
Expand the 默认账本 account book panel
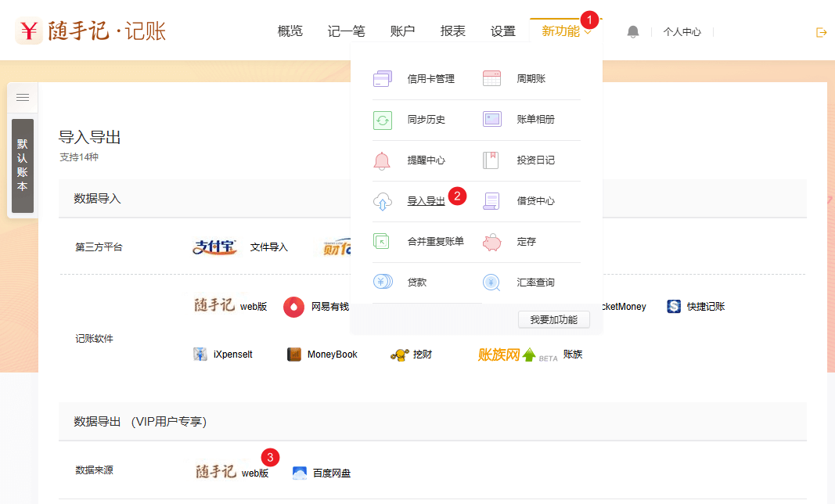[x=23, y=165]
